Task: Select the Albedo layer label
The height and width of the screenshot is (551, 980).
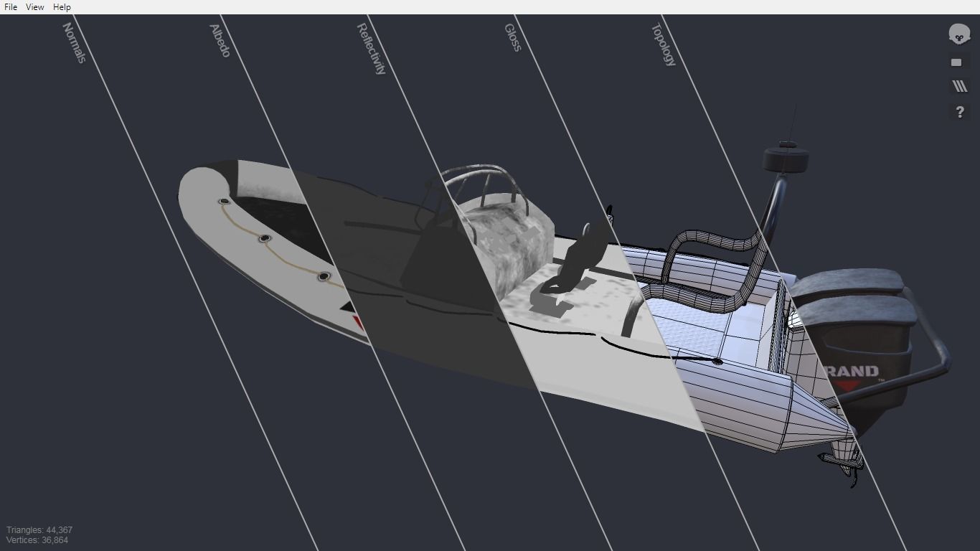Action: point(220,41)
